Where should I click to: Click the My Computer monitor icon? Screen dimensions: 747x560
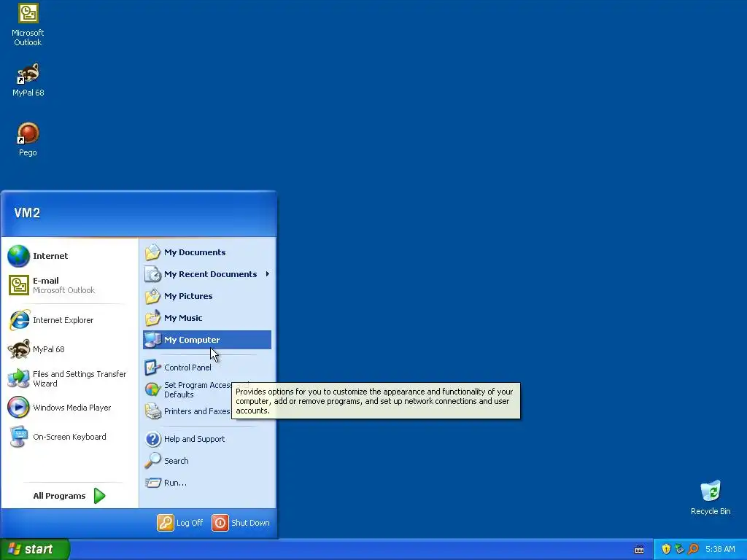[x=153, y=340]
